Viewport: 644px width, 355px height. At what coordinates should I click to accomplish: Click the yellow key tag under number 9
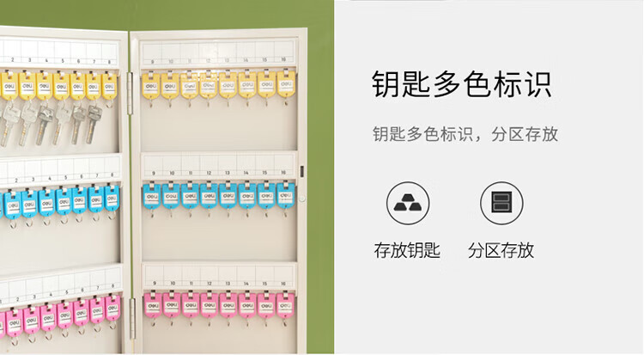[x=151, y=86]
